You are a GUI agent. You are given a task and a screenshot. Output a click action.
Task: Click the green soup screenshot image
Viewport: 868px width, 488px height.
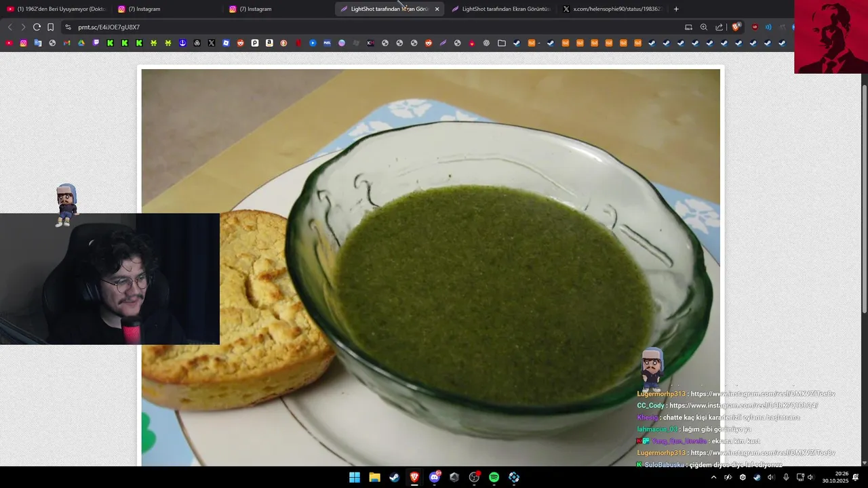(x=431, y=267)
